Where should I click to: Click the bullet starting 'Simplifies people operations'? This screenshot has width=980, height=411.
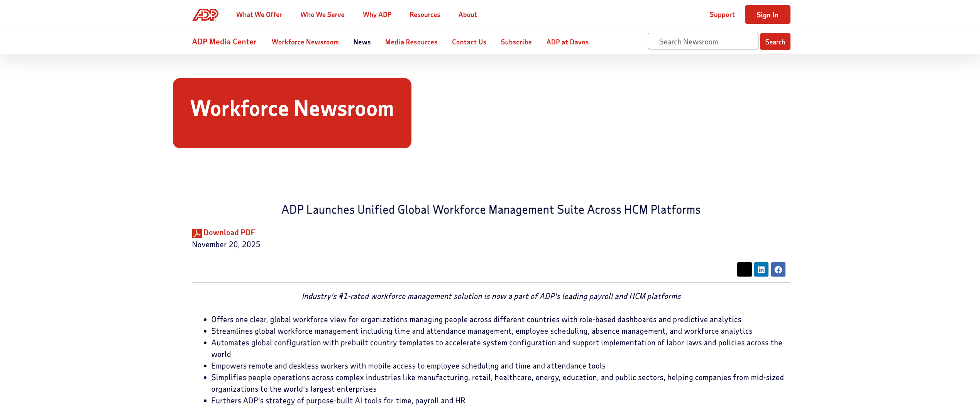[x=498, y=383]
